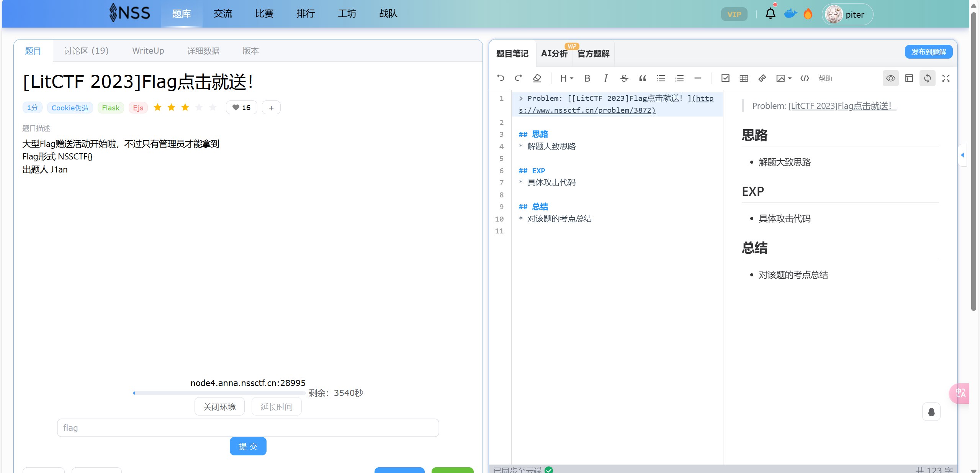This screenshot has height=473, width=980.
Task: Toggle sync scroll button in editor
Action: 928,78
